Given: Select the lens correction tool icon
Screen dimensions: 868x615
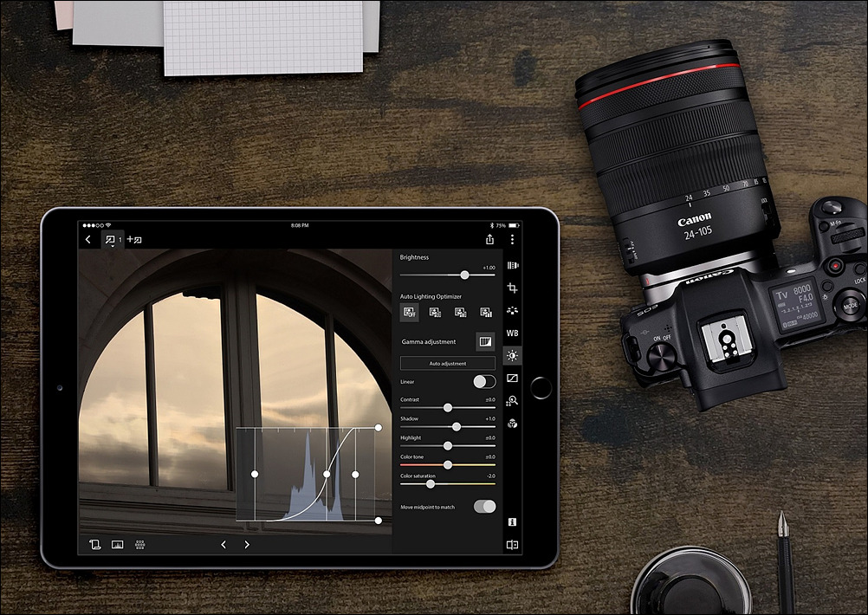Looking at the screenshot, I should pos(513,265).
